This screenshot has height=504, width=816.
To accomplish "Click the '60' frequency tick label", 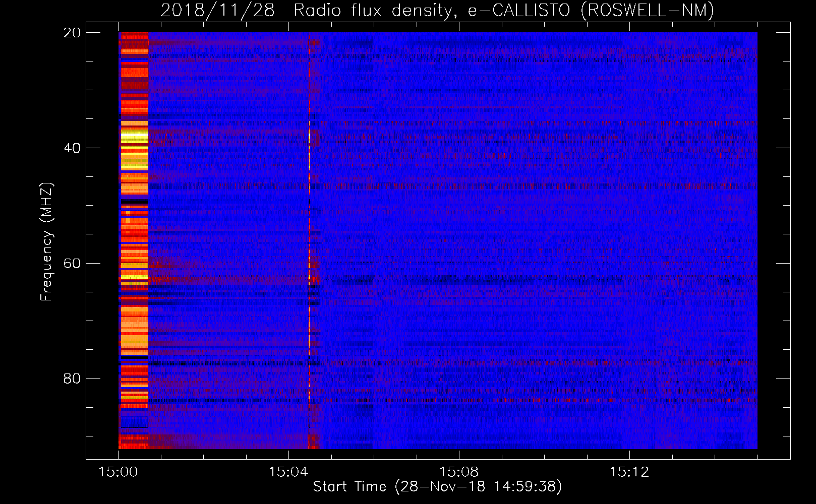I will pos(72,264).
